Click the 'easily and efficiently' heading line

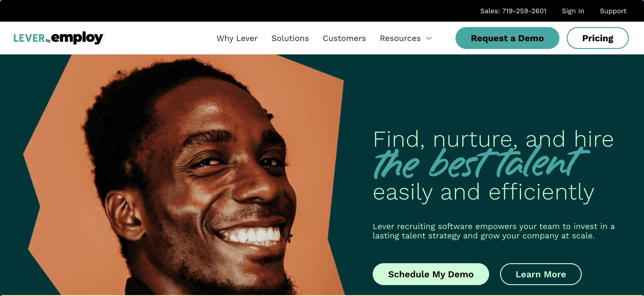(483, 192)
